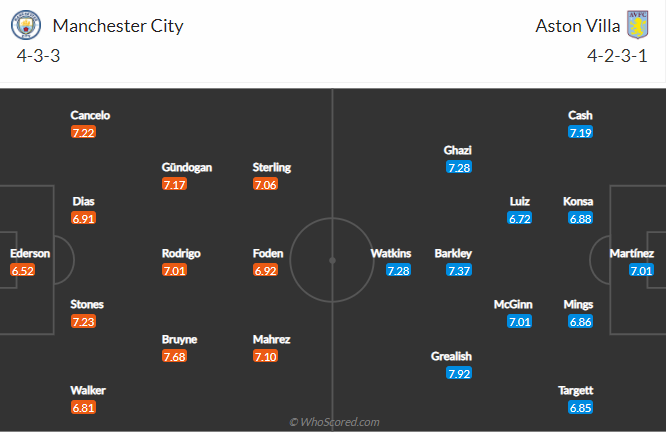Click the Aston Villa club crest

click(637, 25)
